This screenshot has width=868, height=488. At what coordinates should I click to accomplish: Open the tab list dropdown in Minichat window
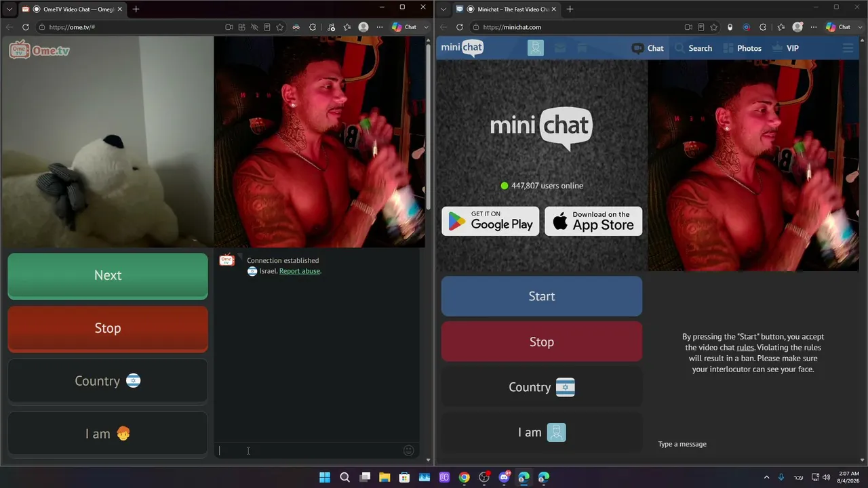click(443, 9)
